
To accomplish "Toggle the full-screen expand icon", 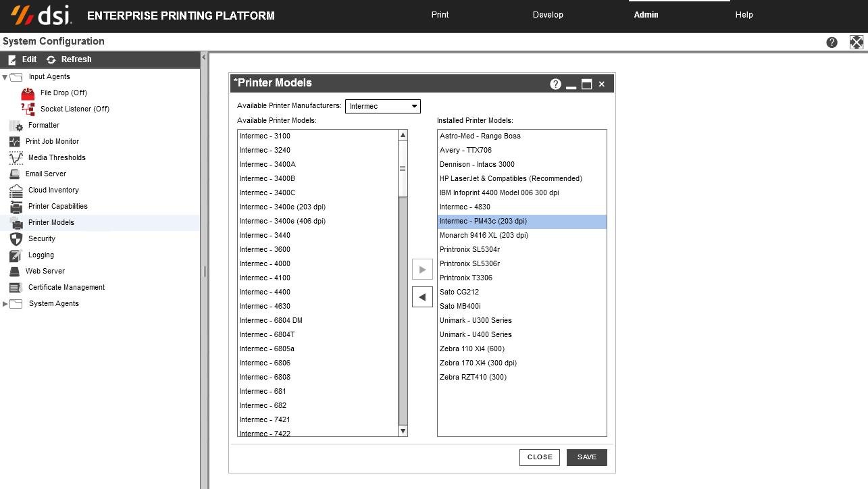I will coord(856,42).
